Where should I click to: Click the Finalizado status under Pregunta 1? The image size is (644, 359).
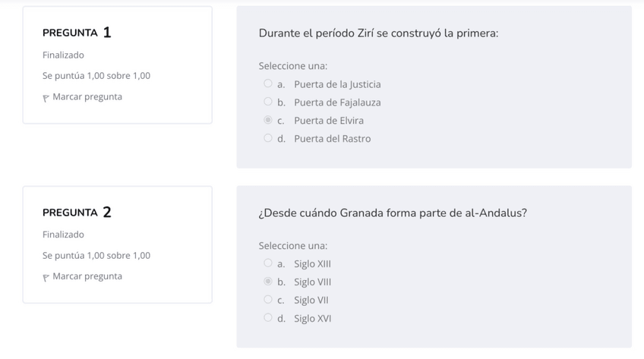click(x=64, y=55)
